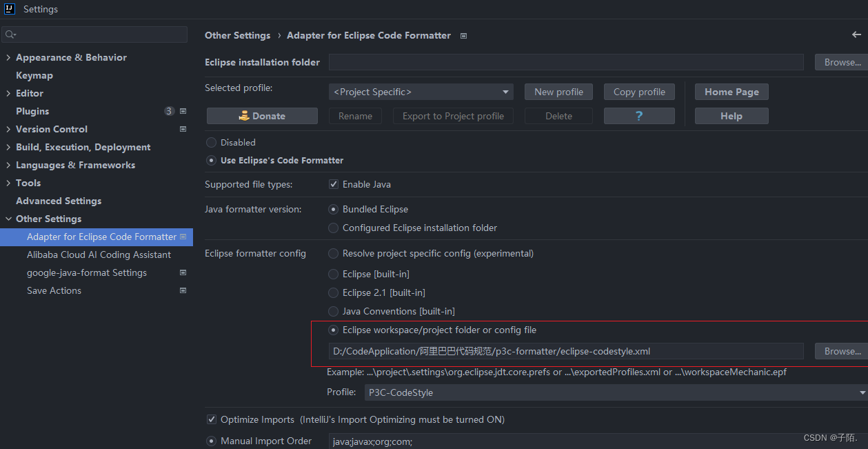The height and width of the screenshot is (449, 868).
Task: Click the New profile button
Action: 558,92
